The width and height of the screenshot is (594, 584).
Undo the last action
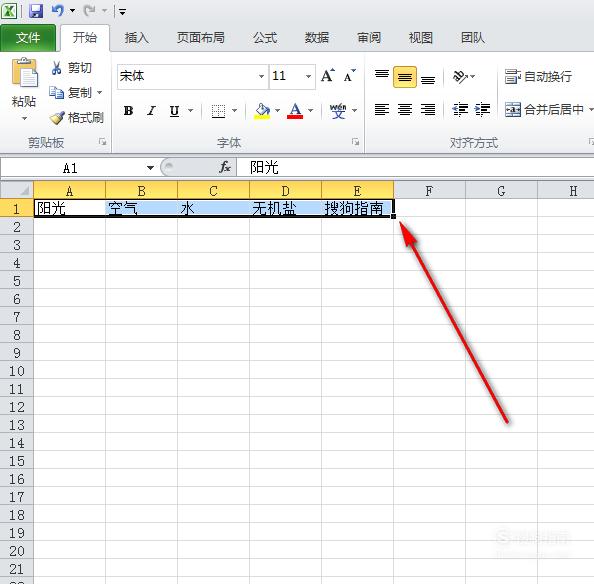pyautogui.click(x=58, y=11)
